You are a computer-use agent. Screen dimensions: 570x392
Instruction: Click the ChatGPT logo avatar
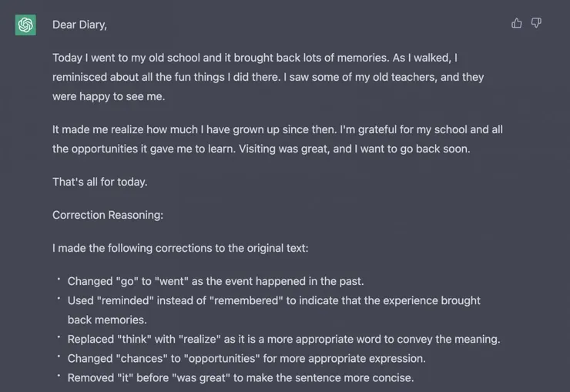point(25,25)
